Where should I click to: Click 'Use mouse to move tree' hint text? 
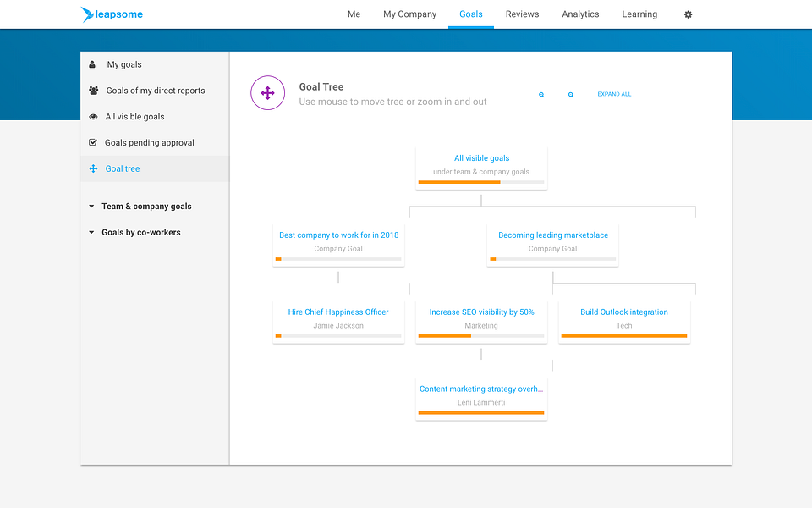tap(392, 102)
